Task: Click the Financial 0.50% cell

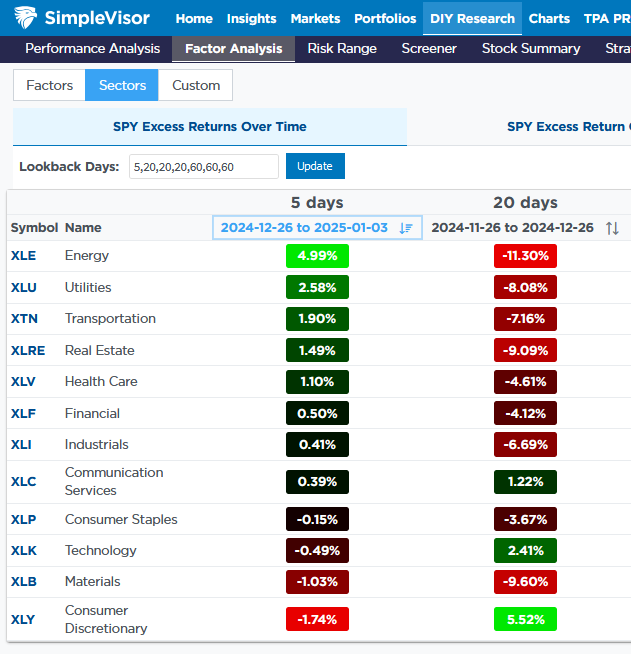Action: click(x=317, y=413)
